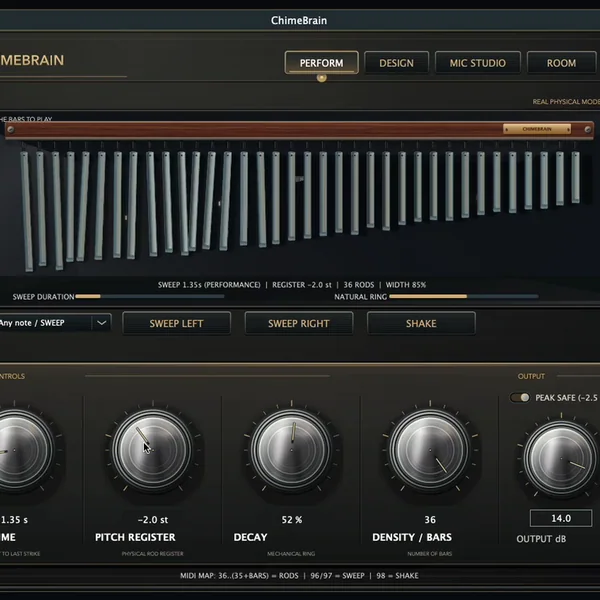Toggle the PEAK SAFE switch
Image resolution: width=600 pixels, height=600 pixels.
[x=520, y=398]
